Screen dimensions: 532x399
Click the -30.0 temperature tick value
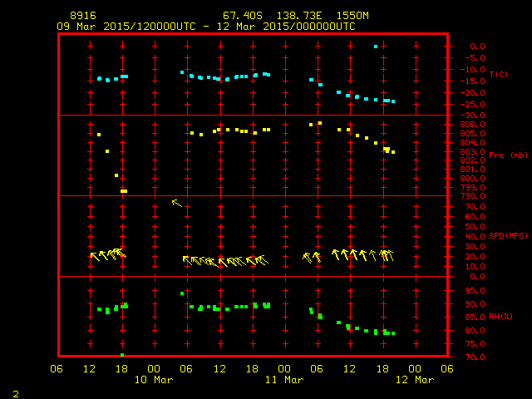pyautogui.click(x=473, y=116)
